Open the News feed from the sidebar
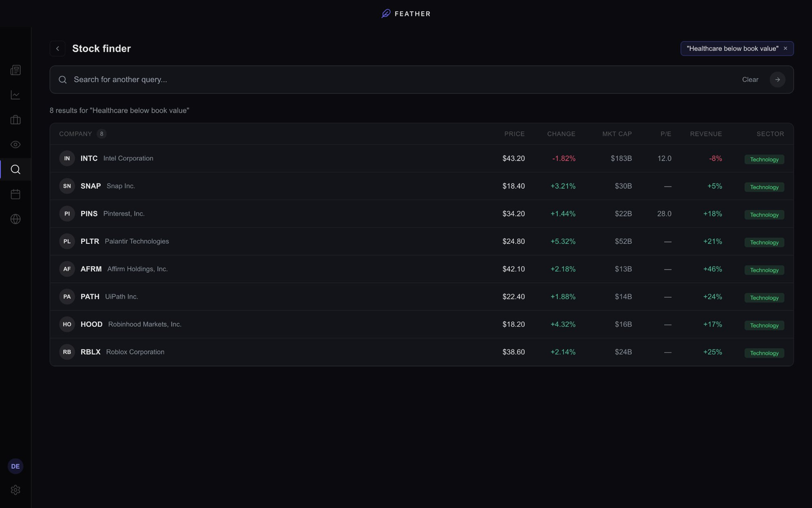This screenshot has height=508, width=812. (x=15, y=70)
